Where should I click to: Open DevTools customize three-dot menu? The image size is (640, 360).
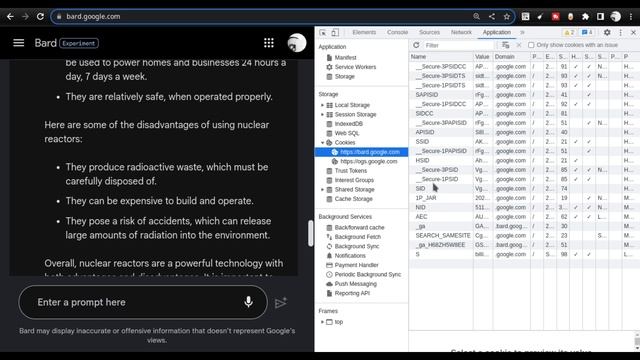(620, 32)
